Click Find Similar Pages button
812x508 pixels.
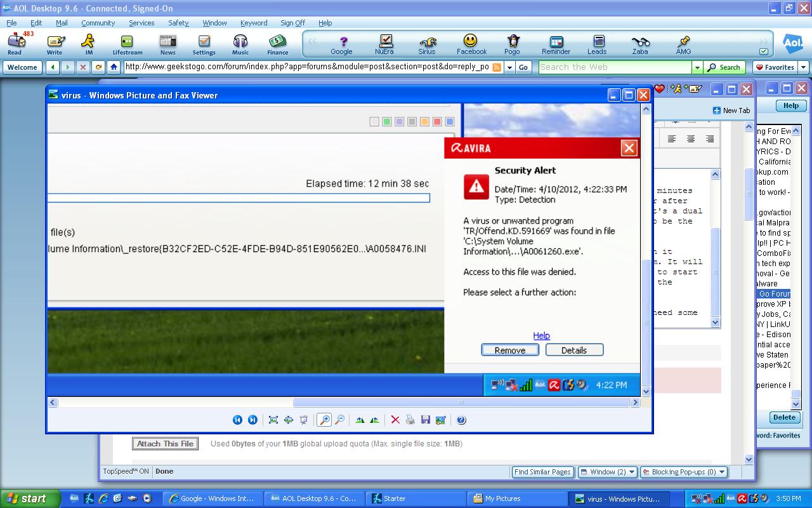[x=542, y=472]
